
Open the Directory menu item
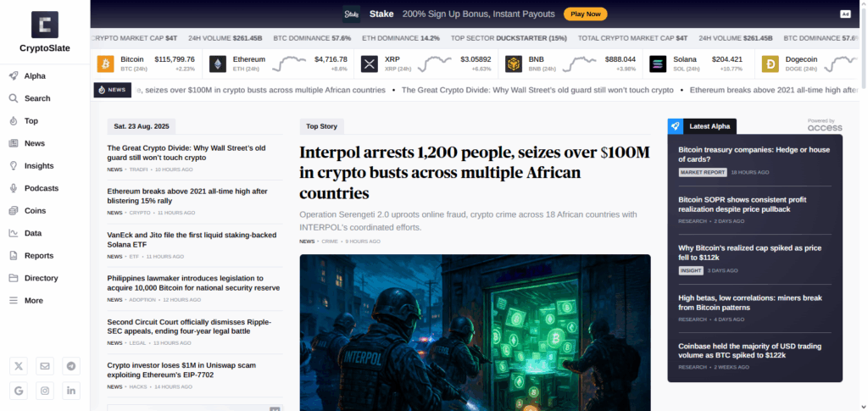tap(41, 278)
